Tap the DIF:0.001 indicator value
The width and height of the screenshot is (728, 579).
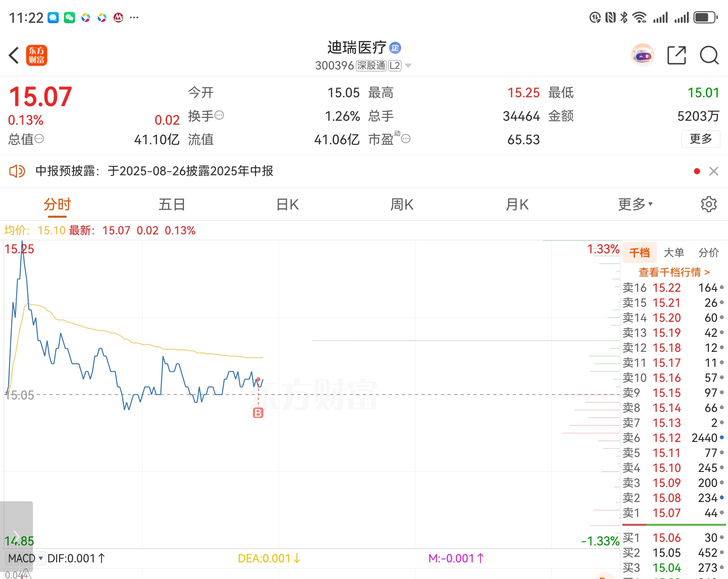pyautogui.click(x=76, y=558)
